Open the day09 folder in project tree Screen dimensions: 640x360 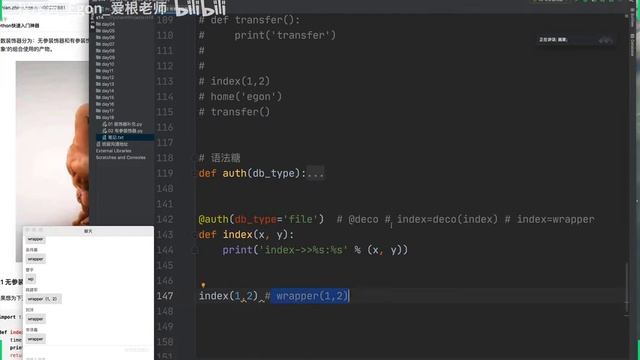(105, 58)
